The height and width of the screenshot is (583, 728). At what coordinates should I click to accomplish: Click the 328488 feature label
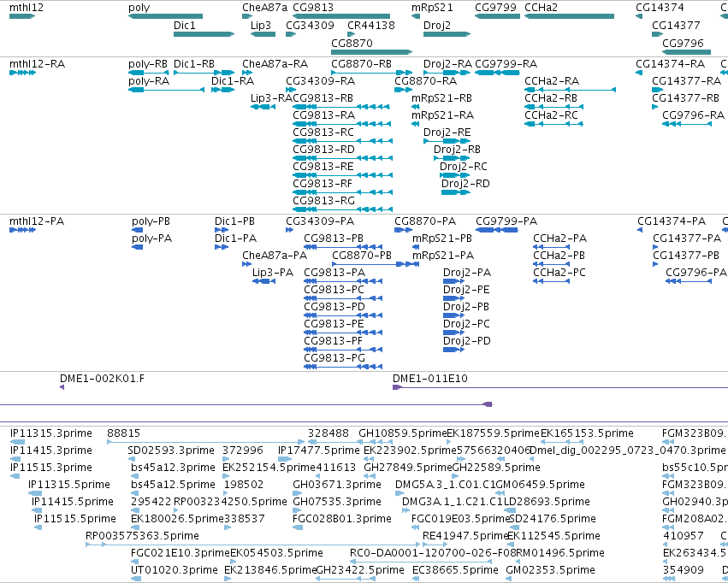point(328,433)
